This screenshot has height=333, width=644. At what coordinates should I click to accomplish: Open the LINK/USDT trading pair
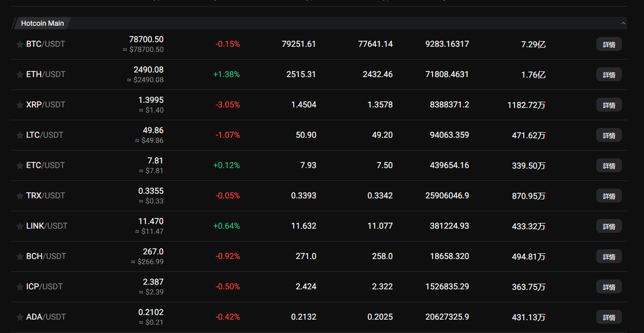pyautogui.click(x=47, y=226)
